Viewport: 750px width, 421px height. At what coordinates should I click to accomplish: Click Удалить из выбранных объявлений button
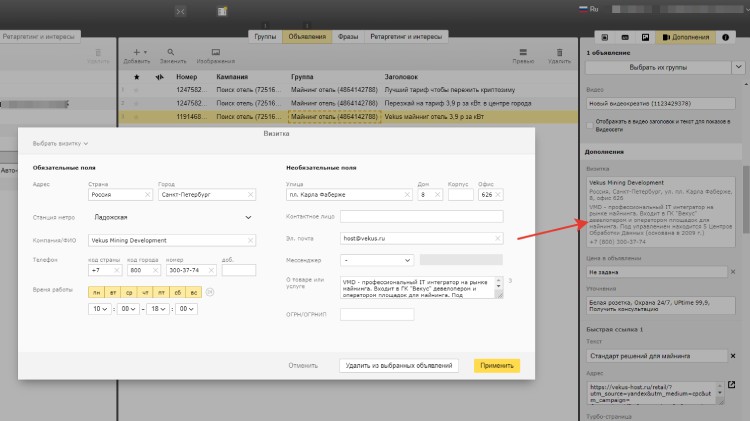(x=400, y=366)
